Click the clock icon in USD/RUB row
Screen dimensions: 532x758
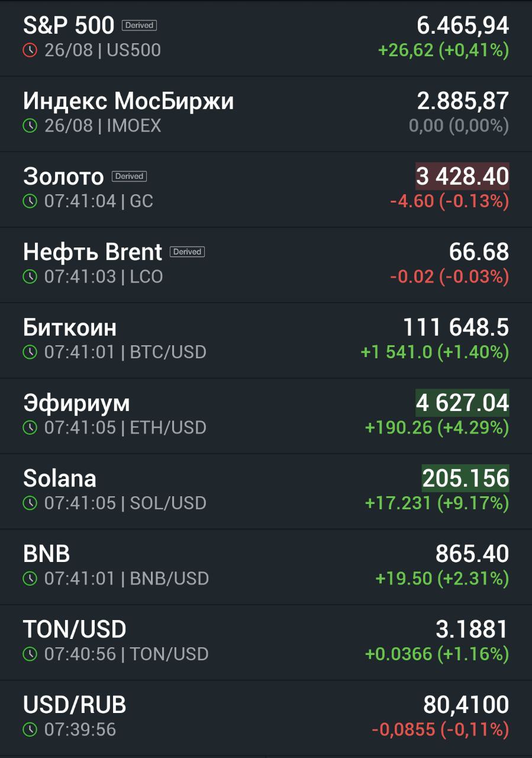(30, 730)
